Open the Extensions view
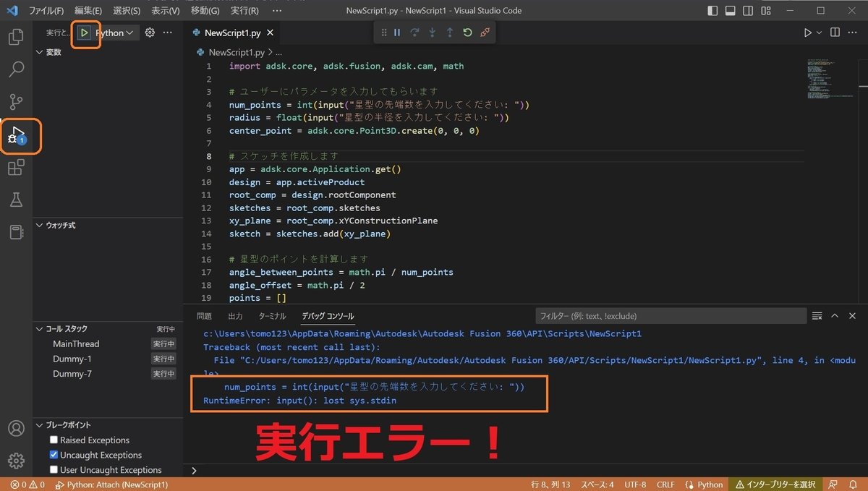 pyautogui.click(x=16, y=168)
